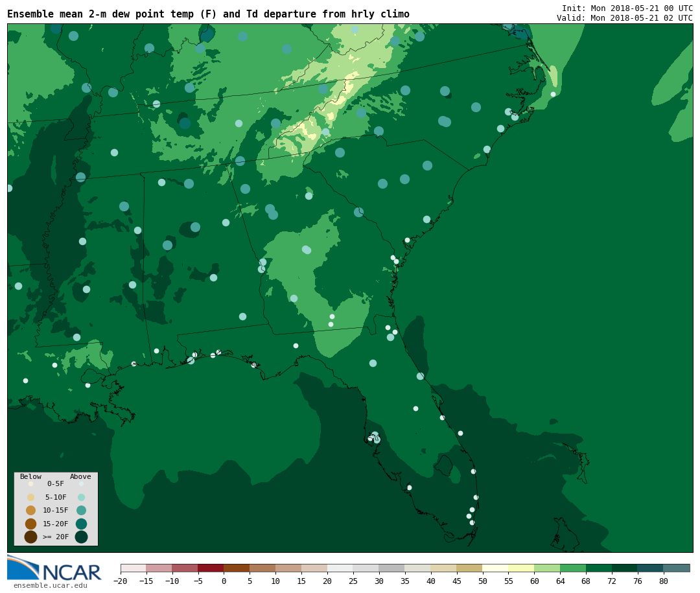
Task: Click the light green colorbar swatch at 60-64
Action: coord(547,568)
